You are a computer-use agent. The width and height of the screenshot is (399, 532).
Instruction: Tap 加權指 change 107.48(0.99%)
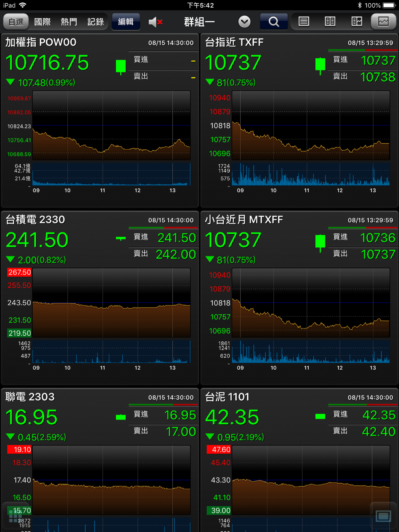click(x=46, y=83)
